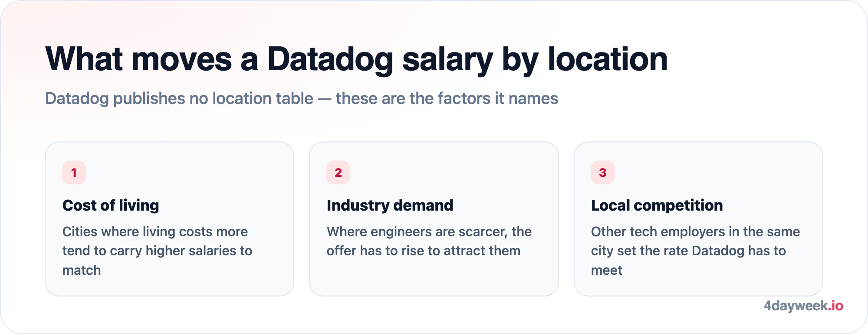The width and height of the screenshot is (868, 335).
Task: Select the Industry demand heading
Action: pyautogui.click(x=390, y=205)
